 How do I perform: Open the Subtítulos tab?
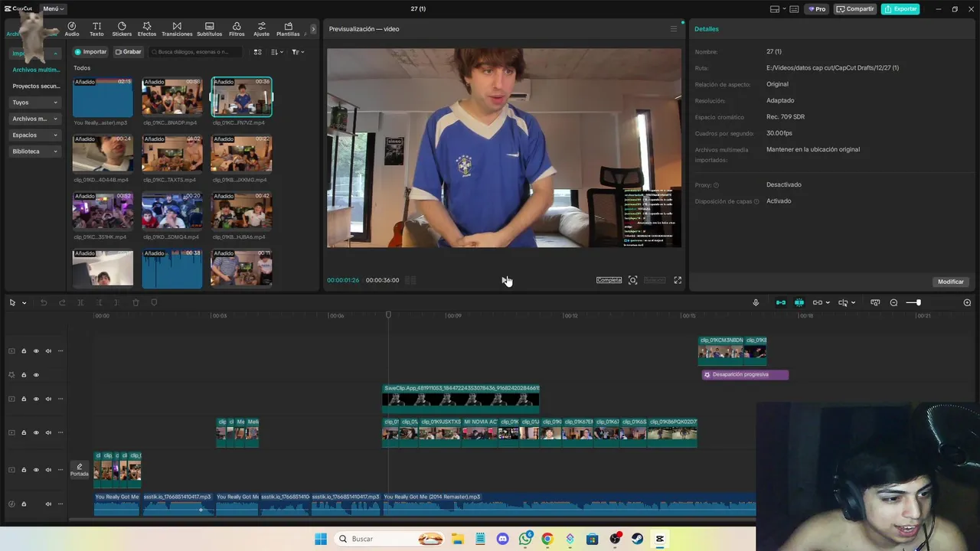210,29
